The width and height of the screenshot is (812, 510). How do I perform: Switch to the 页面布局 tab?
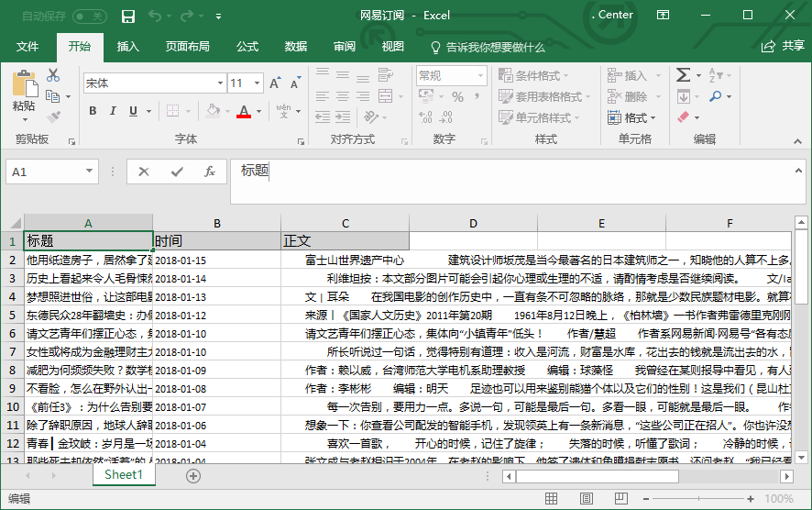click(188, 47)
